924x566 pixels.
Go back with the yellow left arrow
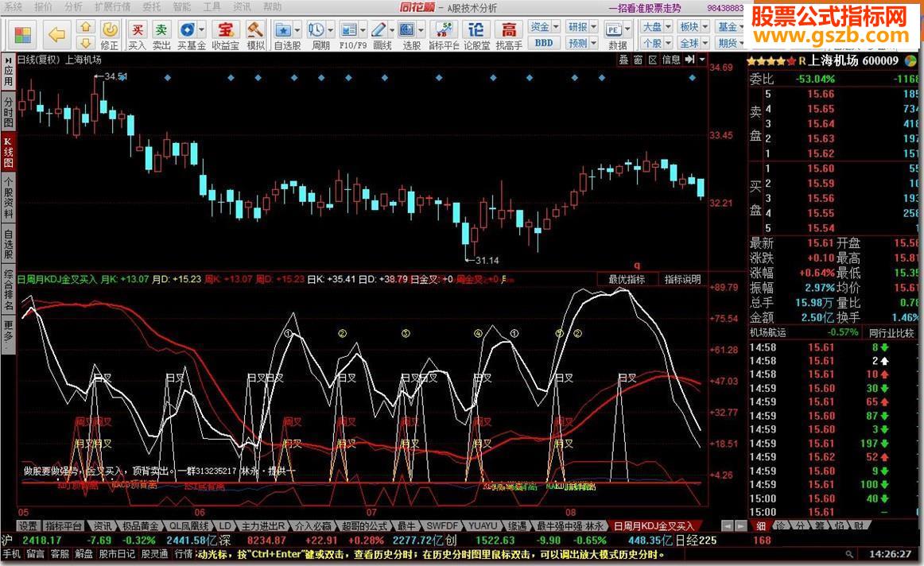point(57,35)
